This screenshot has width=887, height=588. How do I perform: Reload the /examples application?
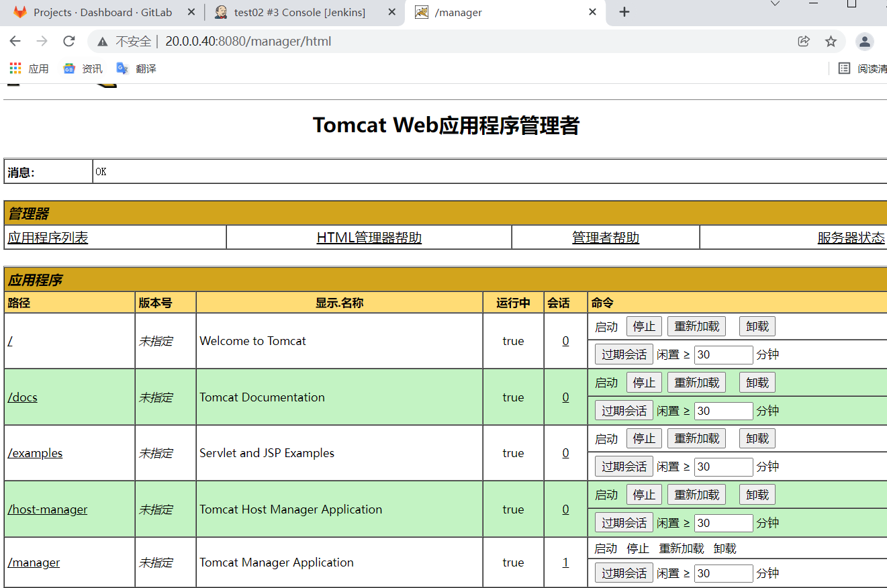pyautogui.click(x=696, y=438)
